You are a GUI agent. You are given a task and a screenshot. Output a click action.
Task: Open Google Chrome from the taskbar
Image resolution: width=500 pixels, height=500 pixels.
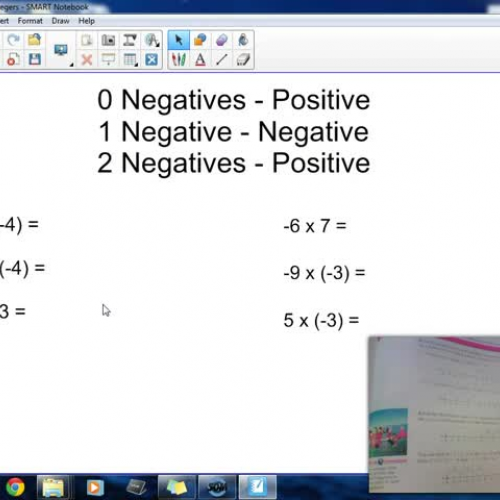(x=15, y=487)
